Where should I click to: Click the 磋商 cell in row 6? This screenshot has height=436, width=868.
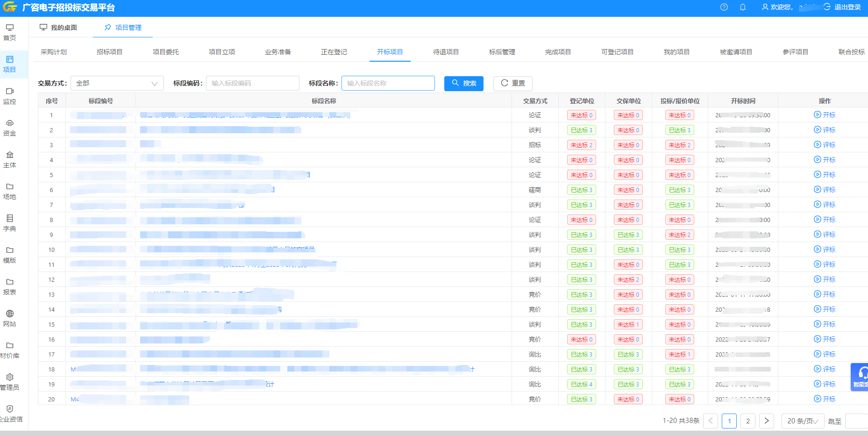535,190
